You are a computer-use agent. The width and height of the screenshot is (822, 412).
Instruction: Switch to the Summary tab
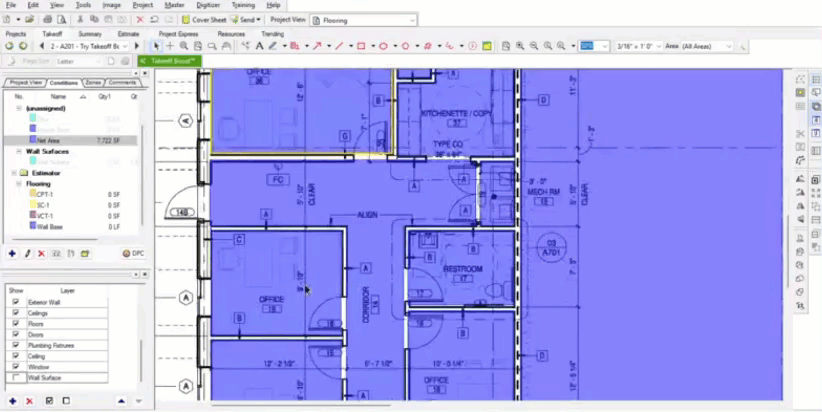(90, 34)
